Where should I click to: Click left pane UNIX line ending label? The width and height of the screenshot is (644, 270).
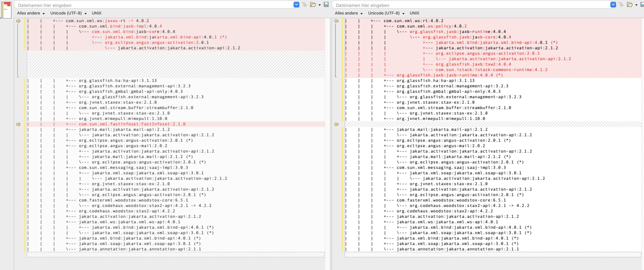tap(97, 13)
